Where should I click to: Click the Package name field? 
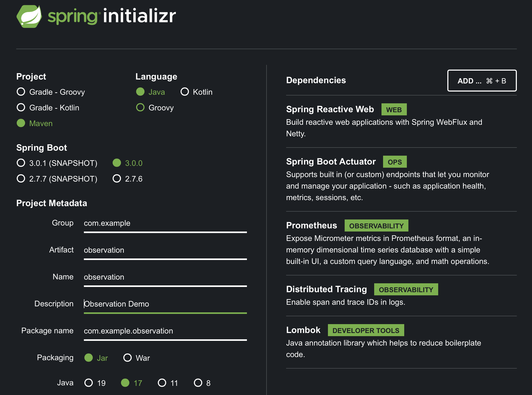[165, 331]
